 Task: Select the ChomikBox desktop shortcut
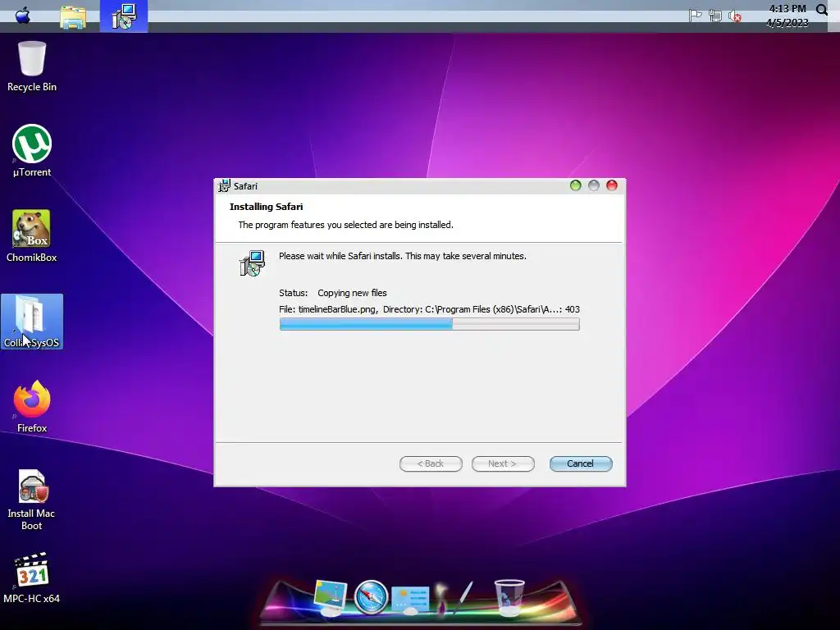coord(32,236)
